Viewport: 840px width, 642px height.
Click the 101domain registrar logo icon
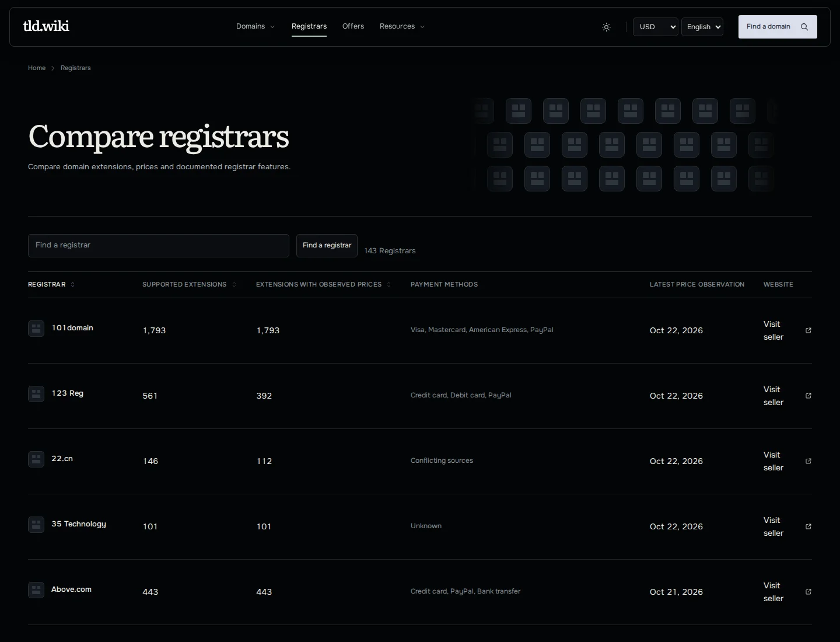(36, 329)
